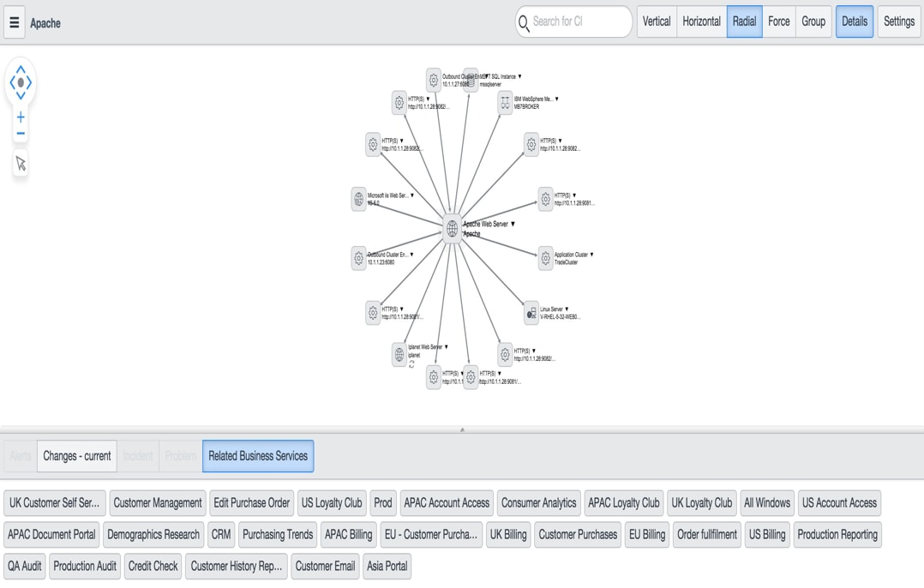The width and height of the screenshot is (924, 588).
Task: Zoom in with the plus icon
Action: tap(21, 117)
